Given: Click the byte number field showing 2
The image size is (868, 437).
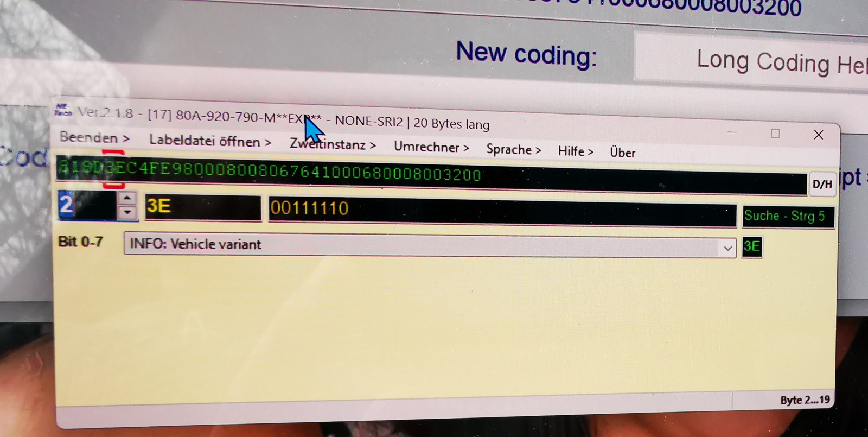Looking at the screenshot, I should [x=87, y=205].
